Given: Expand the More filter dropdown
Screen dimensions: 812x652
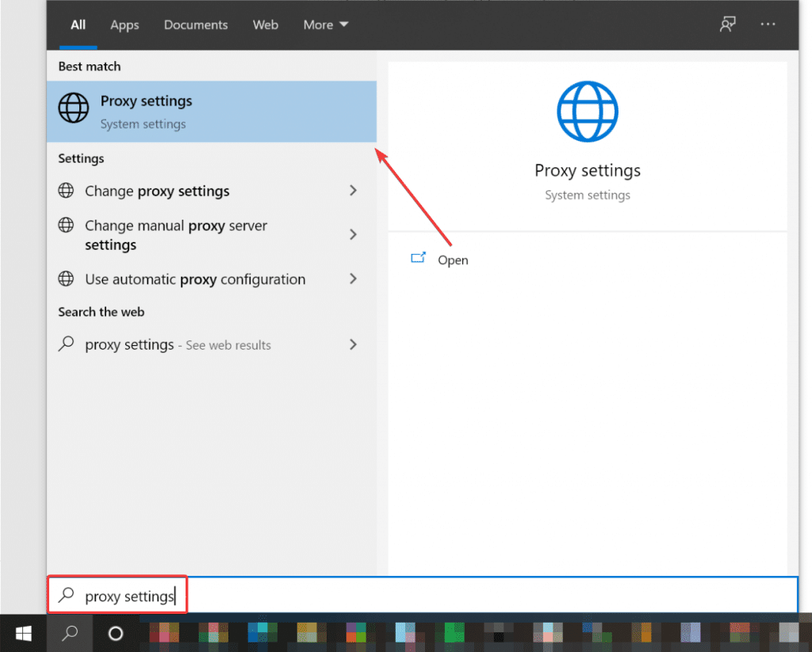Looking at the screenshot, I should click(x=324, y=25).
